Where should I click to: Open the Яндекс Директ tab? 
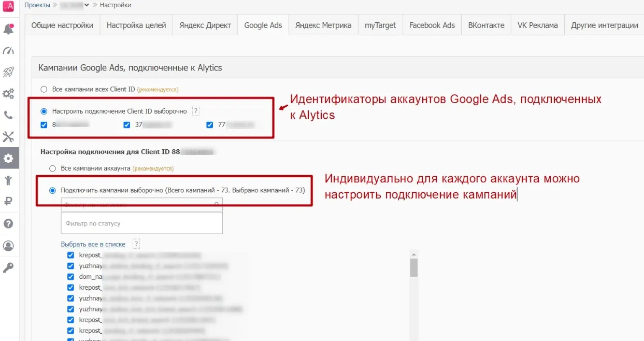tap(205, 25)
